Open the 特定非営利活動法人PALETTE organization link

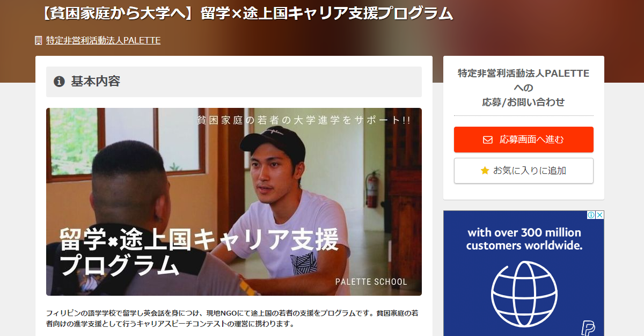[103, 40]
